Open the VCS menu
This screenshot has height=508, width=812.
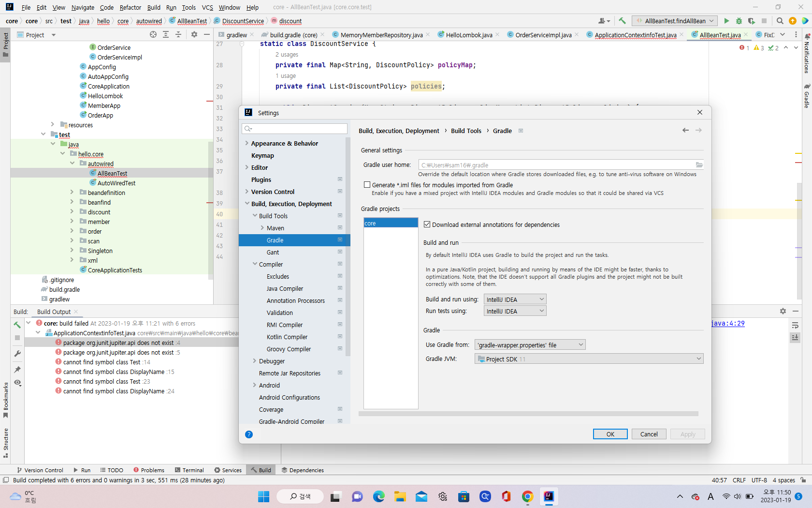(x=207, y=7)
